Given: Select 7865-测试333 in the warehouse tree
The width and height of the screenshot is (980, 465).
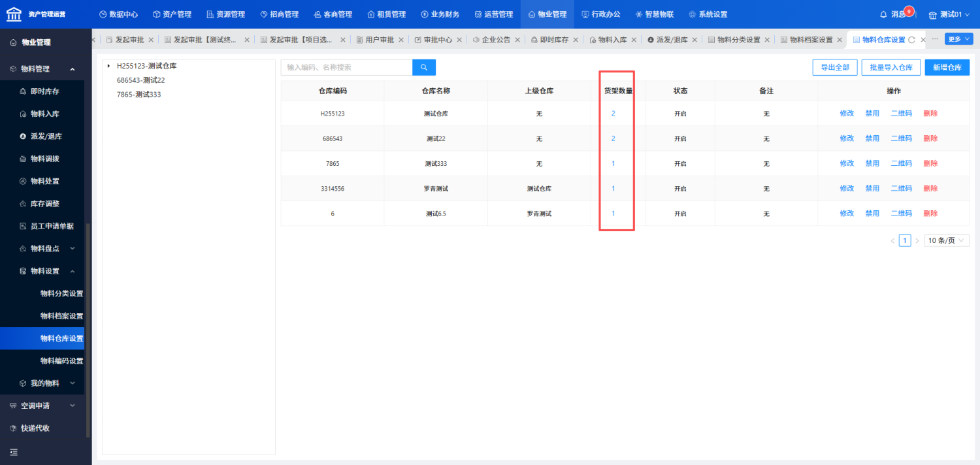Looking at the screenshot, I should tap(139, 95).
